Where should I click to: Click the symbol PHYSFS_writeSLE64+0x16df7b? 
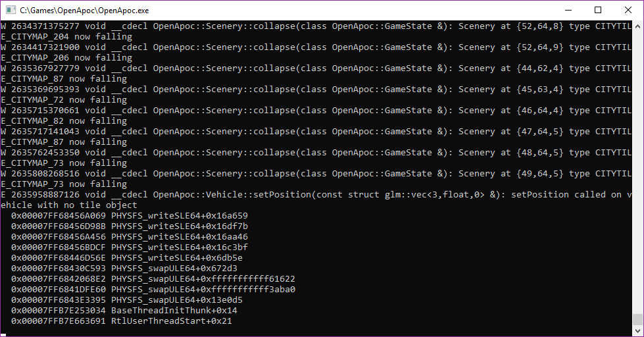(x=180, y=226)
